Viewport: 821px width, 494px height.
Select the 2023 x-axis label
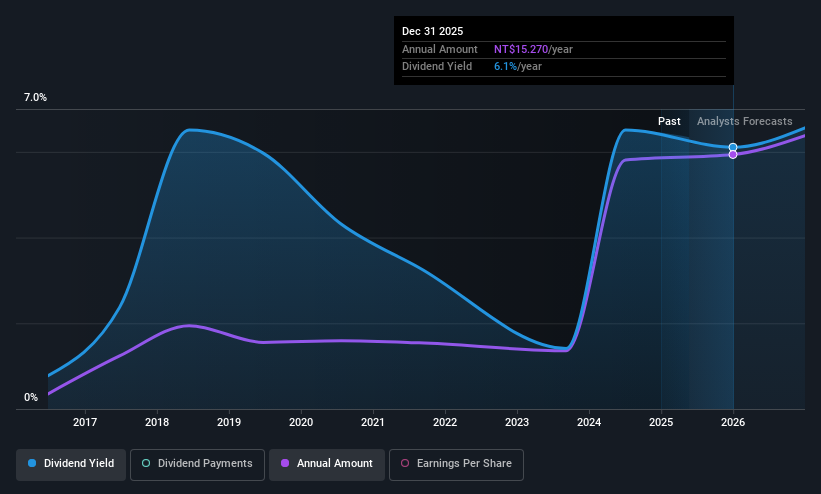pos(517,422)
